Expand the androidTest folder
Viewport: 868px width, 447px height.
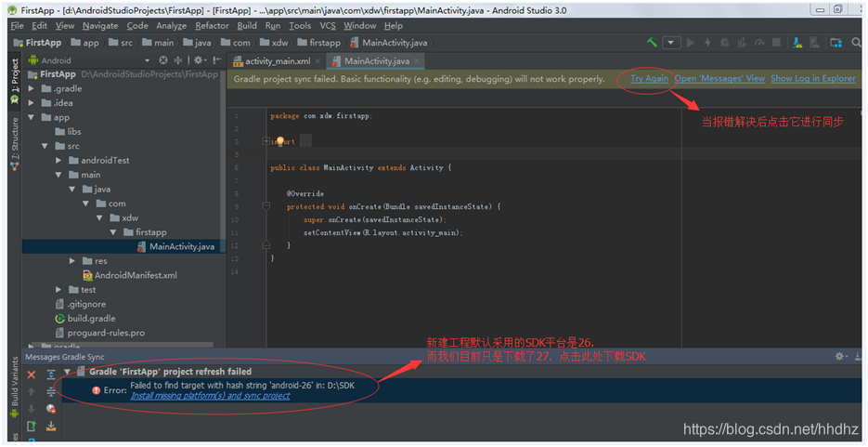tap(58, 161)
